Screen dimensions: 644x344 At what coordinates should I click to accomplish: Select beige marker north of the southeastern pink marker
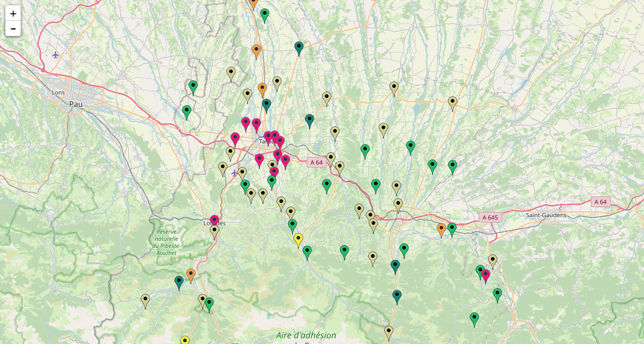(493, 261)
